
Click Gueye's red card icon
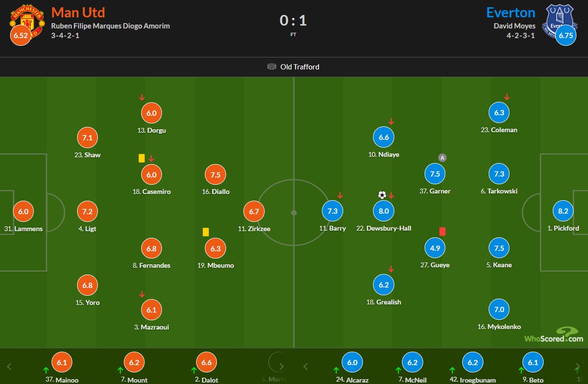(x=442, y=232)
